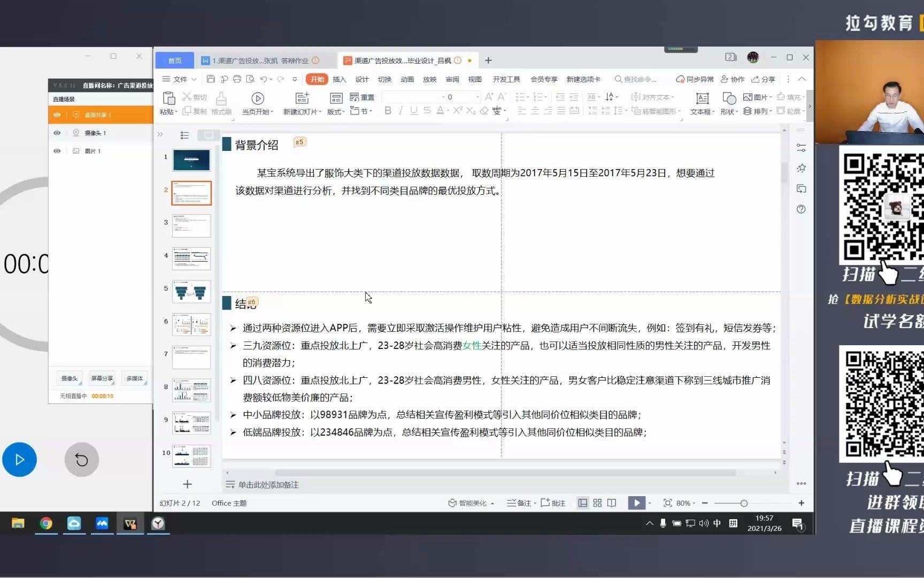Click the 协作 collaborate button
924x578 pixels.
(733, 79)
